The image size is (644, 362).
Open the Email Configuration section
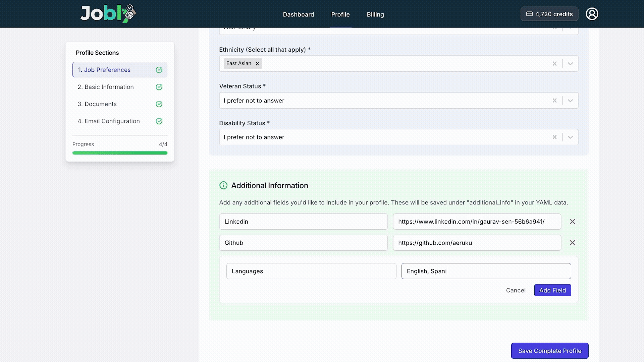pyautogui.click(x=109, y=121)
